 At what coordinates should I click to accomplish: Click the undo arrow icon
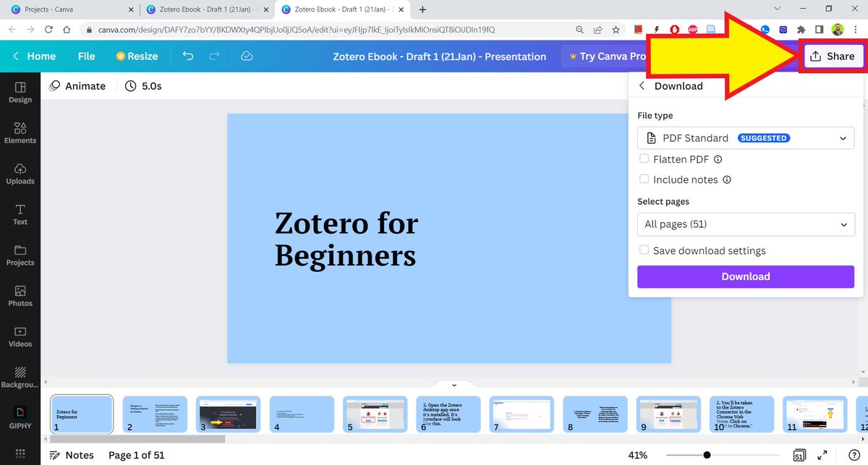point(188,56)
